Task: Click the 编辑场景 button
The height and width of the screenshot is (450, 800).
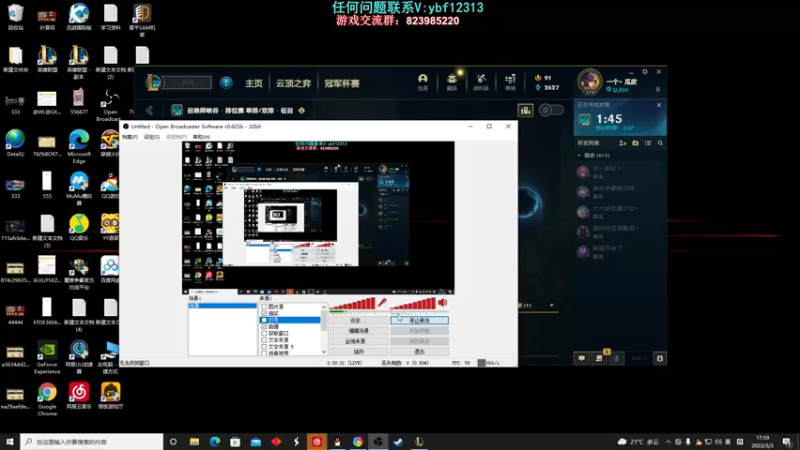Action: tap(359, 331)
